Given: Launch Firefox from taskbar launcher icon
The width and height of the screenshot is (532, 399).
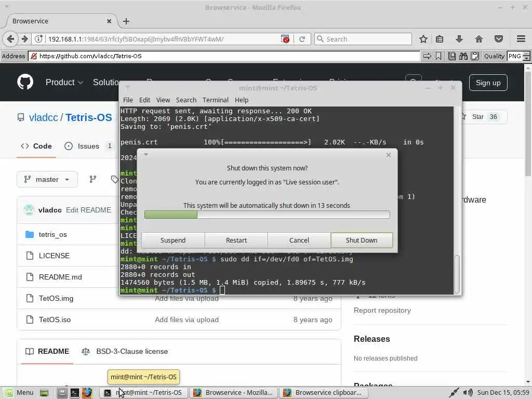Looking at the screenshot, I should point(87,393).
